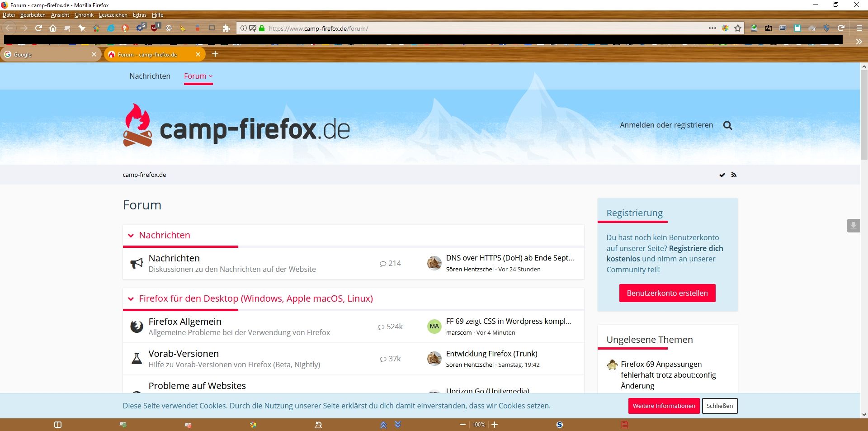Click Anmelden oder registrieren link
The height and width of the screenshot is (431, 868).
coord(666,125)
